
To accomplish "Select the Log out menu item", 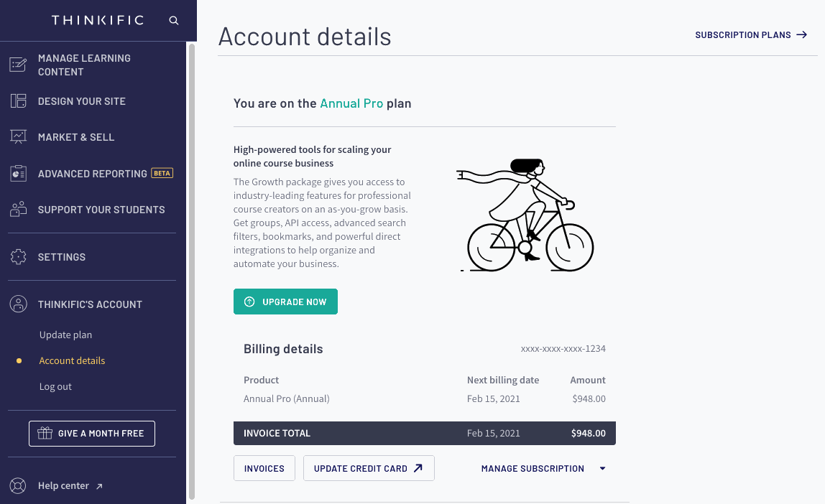I will tap(55, 386).
